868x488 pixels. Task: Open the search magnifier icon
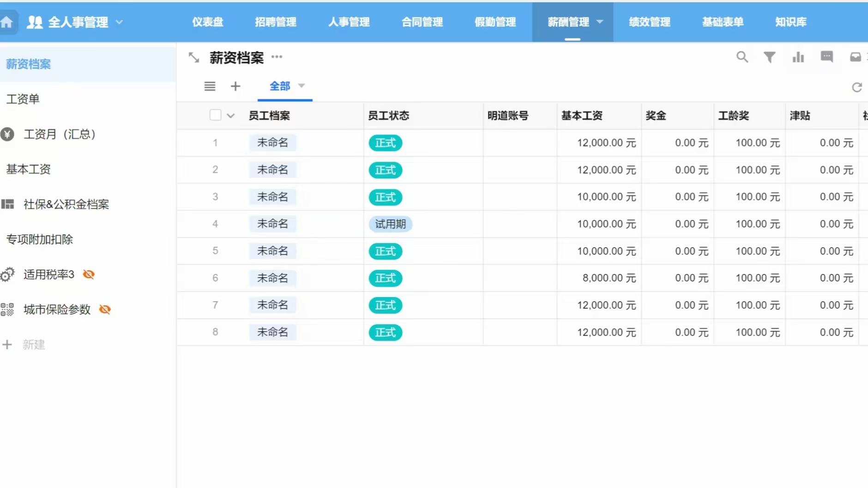tap(742, 57)
